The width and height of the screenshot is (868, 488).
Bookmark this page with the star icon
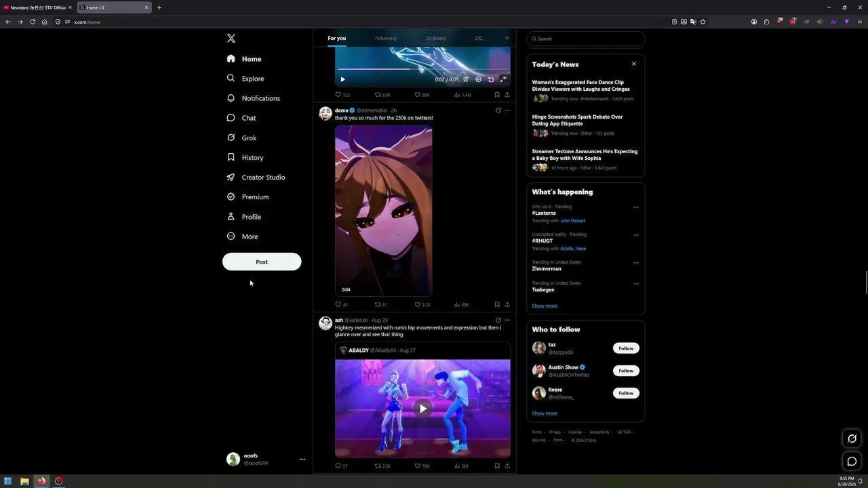click(x=703, y=22)
